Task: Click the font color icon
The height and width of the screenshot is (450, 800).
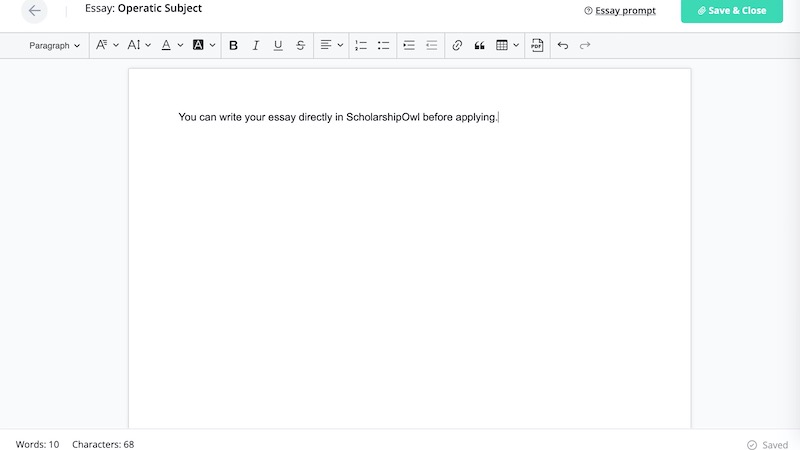Action: pyautogui.click(x=166, y=45)
